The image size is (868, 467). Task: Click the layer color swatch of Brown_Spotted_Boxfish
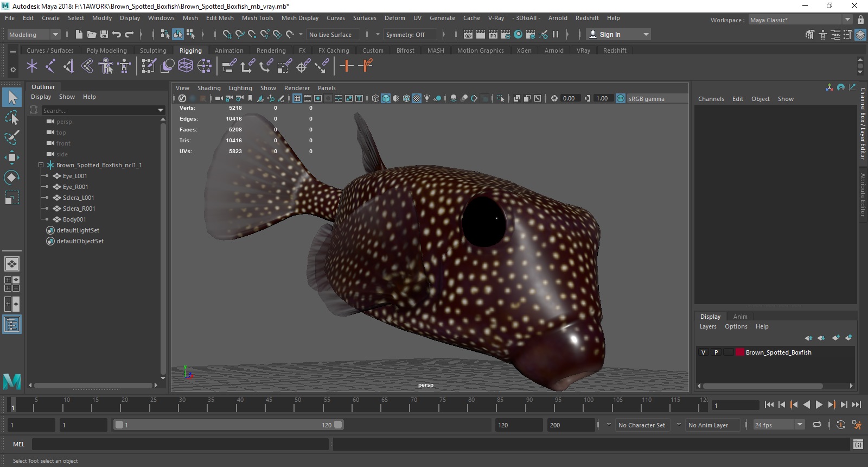coord(740,352)
